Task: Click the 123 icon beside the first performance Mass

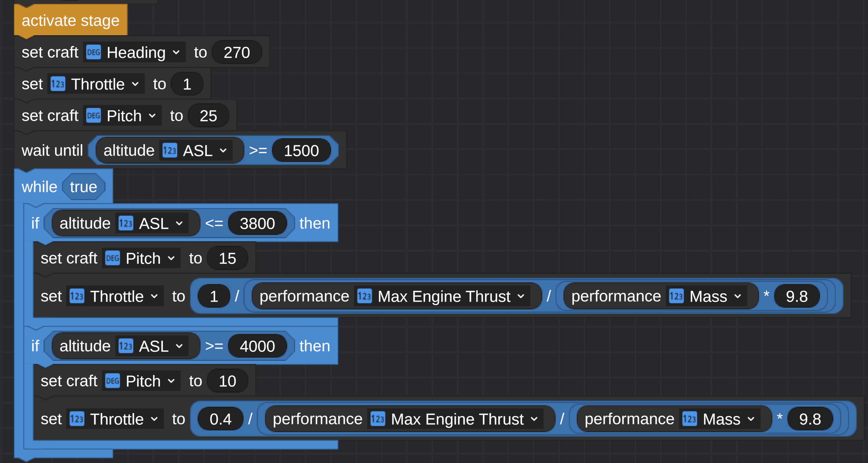Action: point(676,296)
